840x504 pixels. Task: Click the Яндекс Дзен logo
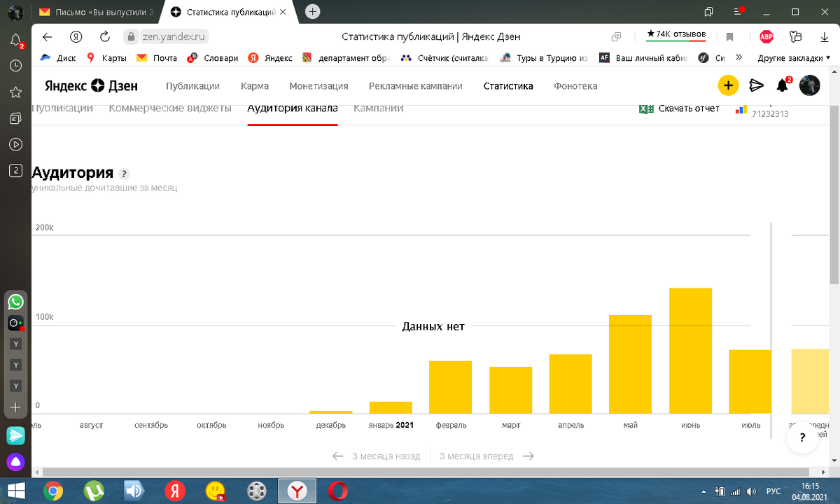(x=91, y=86)
